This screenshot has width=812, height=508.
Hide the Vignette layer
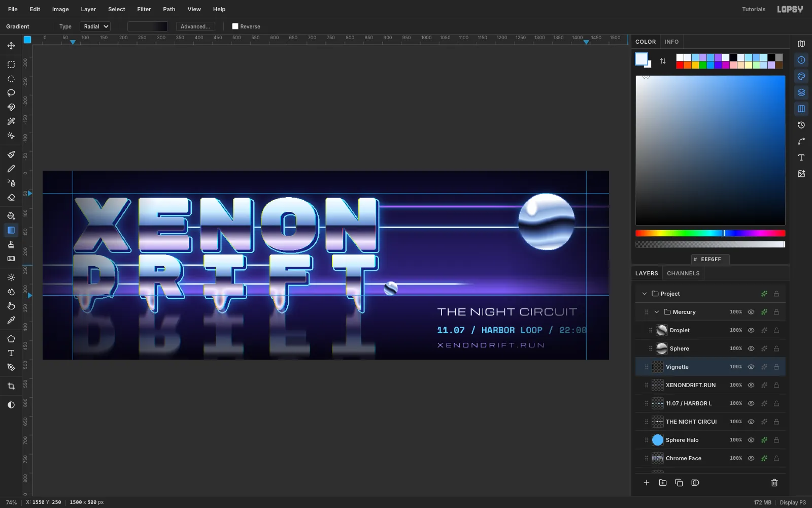751,367
